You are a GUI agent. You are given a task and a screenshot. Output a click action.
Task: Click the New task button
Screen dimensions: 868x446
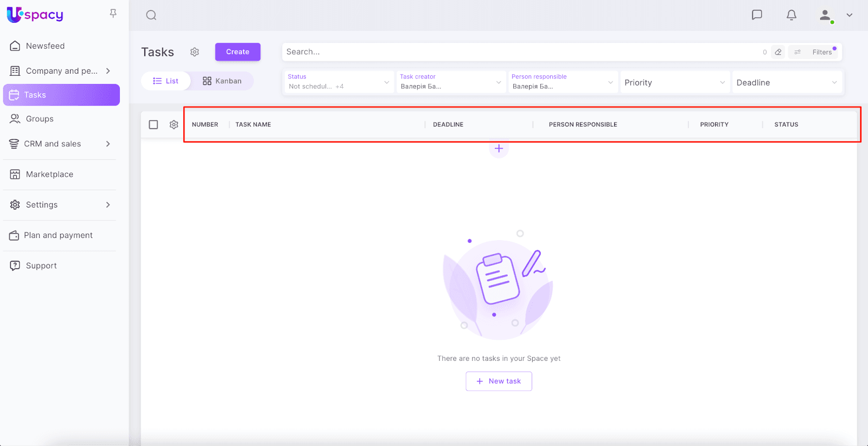click(499, 381)
